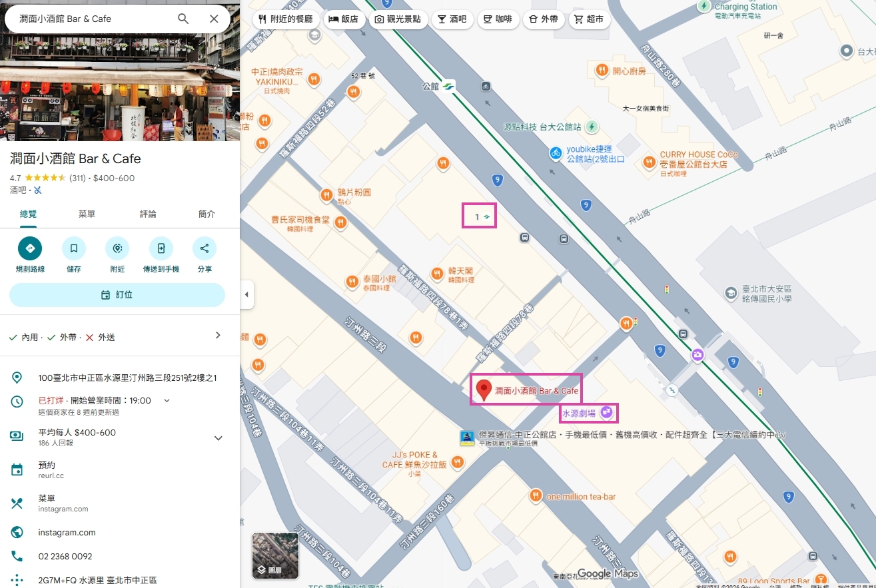Filter by 咖啡 chip
The width and height of the screenshot is (876, 588).
coord(498,19)
